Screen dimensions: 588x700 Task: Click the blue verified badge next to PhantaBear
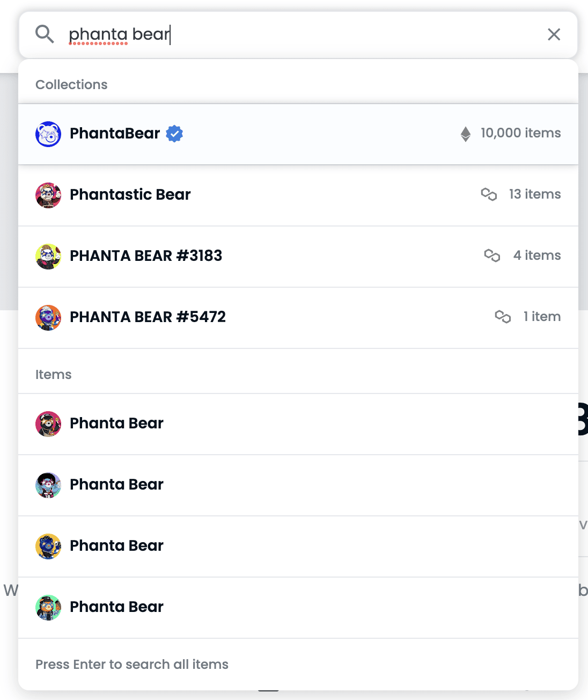click(x=174, y=133)
